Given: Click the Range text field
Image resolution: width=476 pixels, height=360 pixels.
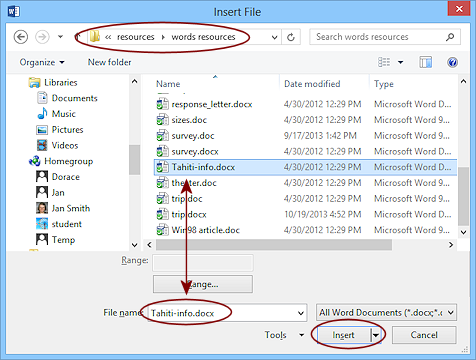Looking at the screenshot, I should pyautogui.click(x=203, y=263).
